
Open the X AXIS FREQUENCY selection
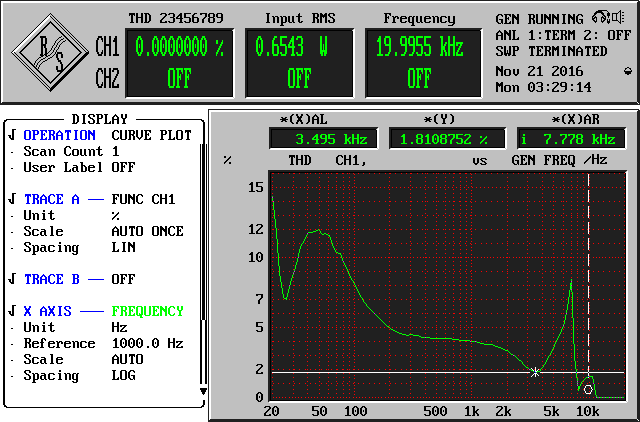tap(147, 311)
